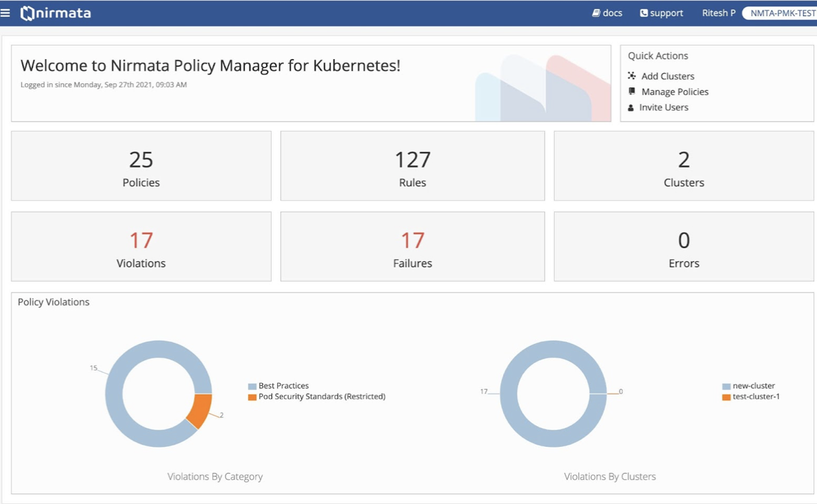Open the 0 Errors card
Viewport: 817px width, 504px height.
pos(684,247)
